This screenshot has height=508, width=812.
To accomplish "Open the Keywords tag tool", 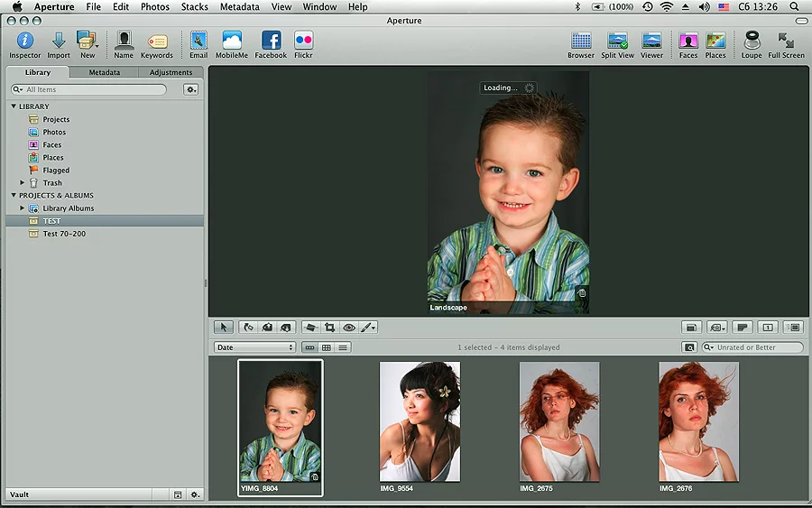I will (157, 42).
